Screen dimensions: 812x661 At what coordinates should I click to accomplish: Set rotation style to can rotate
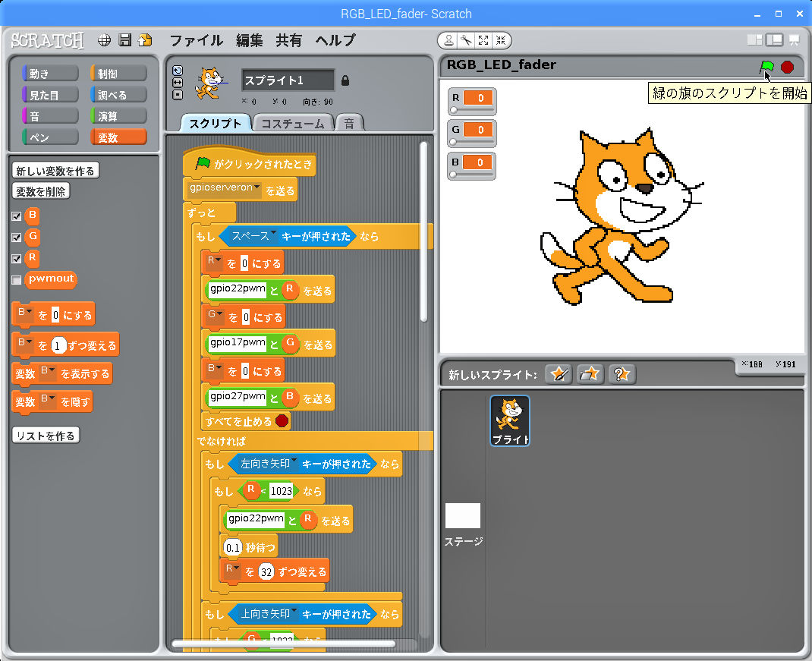tap(178, 71)
